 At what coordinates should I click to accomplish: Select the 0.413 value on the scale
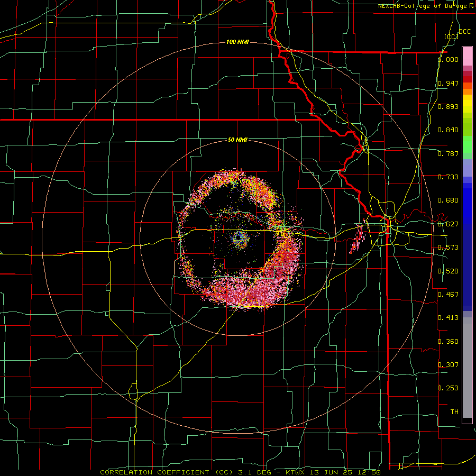click(448, 317)
